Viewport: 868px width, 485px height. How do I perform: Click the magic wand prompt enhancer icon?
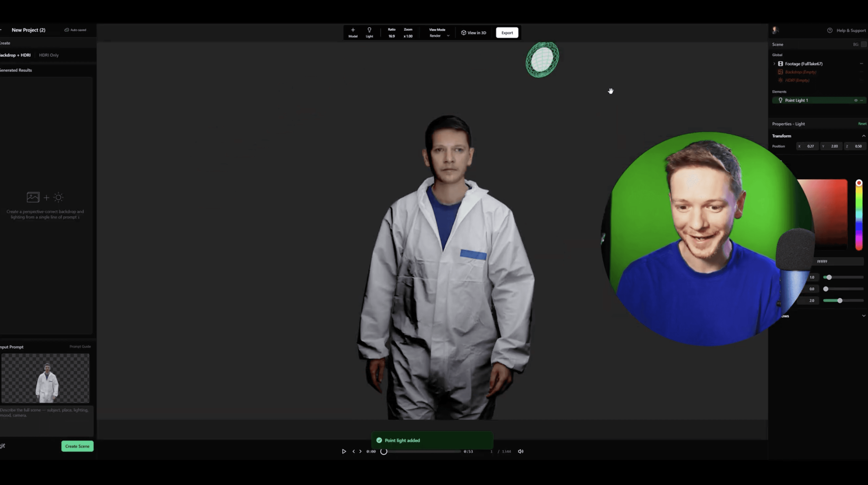click(3, 446)
